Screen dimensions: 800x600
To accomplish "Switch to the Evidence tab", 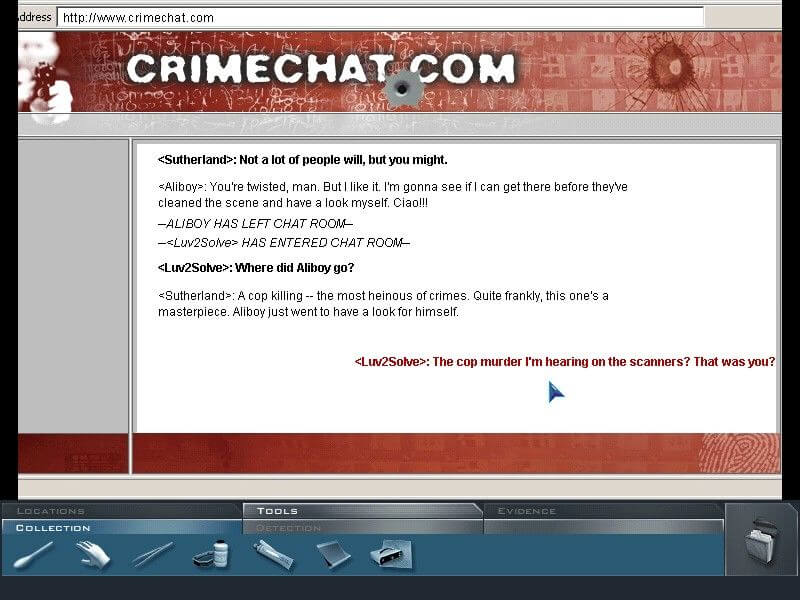I will coord(527,511).
